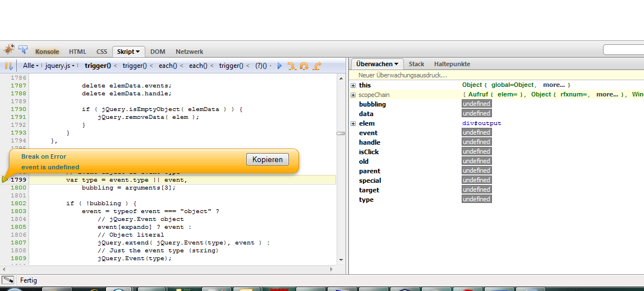Click the Neuer Überwachungsausdruck input field
This screenshot has width=644, height=291.
click(x=403, y=75)
